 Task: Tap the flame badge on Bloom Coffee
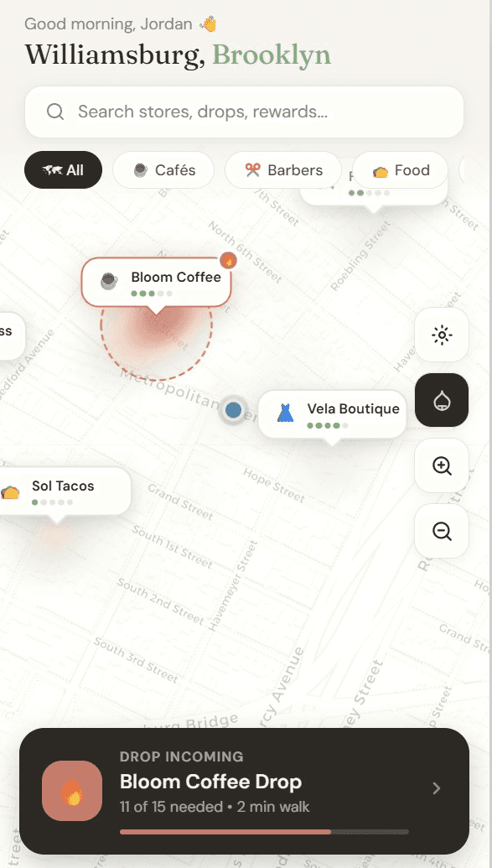(x=228, y=260)
